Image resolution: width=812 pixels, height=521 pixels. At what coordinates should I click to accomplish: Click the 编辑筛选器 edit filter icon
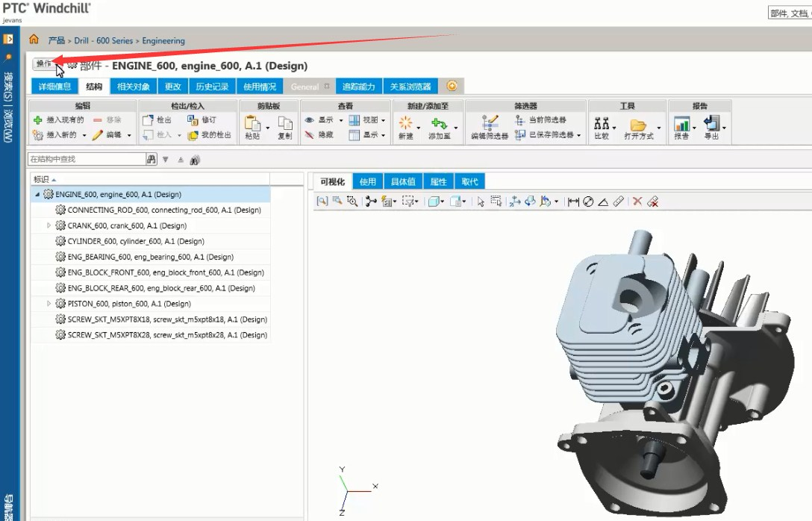click(x=490, y=122)
